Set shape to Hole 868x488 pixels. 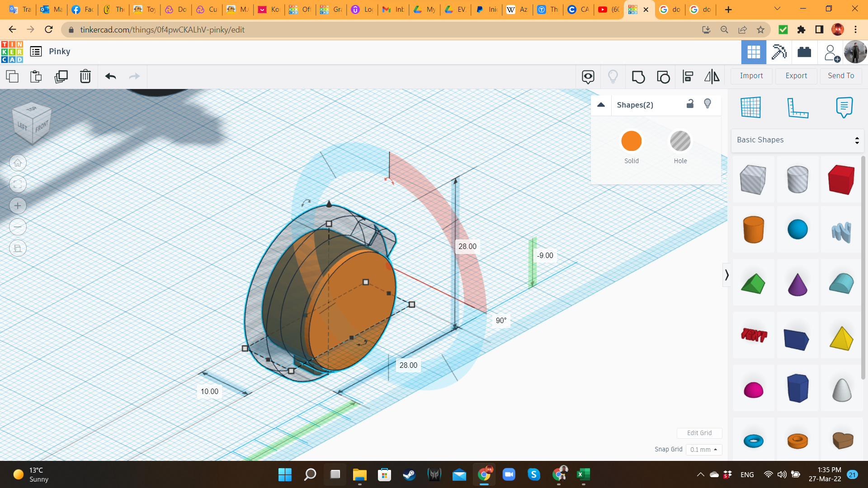coord(680,141)
